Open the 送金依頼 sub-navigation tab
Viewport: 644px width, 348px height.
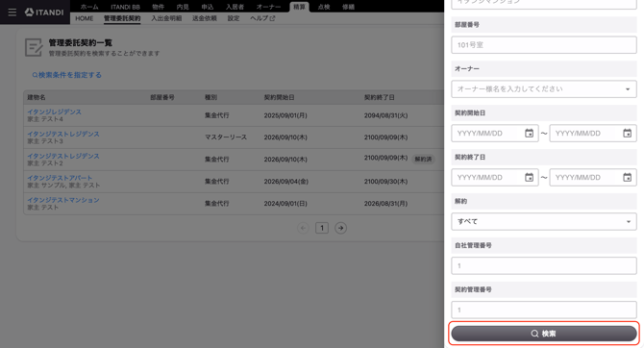point(205,18)
